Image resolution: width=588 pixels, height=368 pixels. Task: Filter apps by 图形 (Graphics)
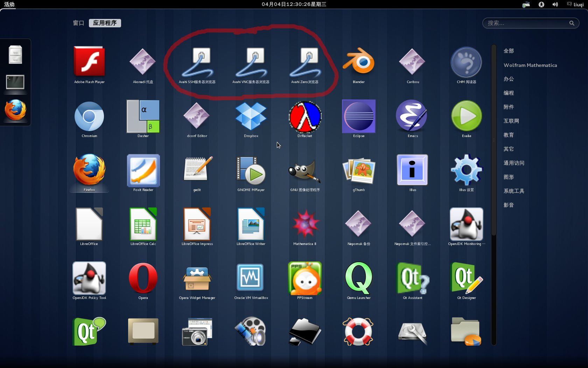tap(509, 177)
